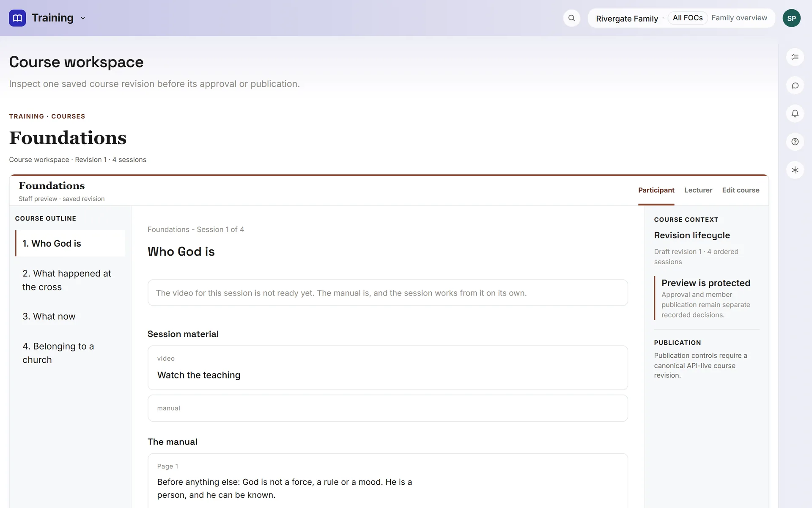Select the Family overview scope option
Image resolution: width=812 pixels, height=508 pixels.
[739, 18]
